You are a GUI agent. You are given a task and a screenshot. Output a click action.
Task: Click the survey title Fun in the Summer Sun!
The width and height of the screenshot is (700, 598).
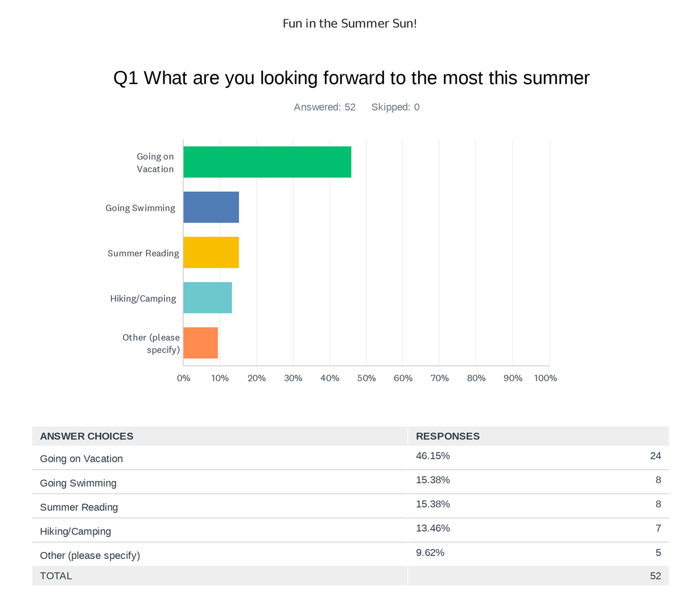(x=349, y=24)
